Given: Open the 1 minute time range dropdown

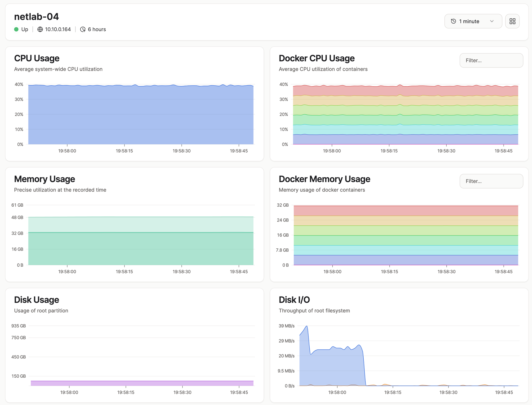Looking at the screenshot, I should click(x=473, y=21).
